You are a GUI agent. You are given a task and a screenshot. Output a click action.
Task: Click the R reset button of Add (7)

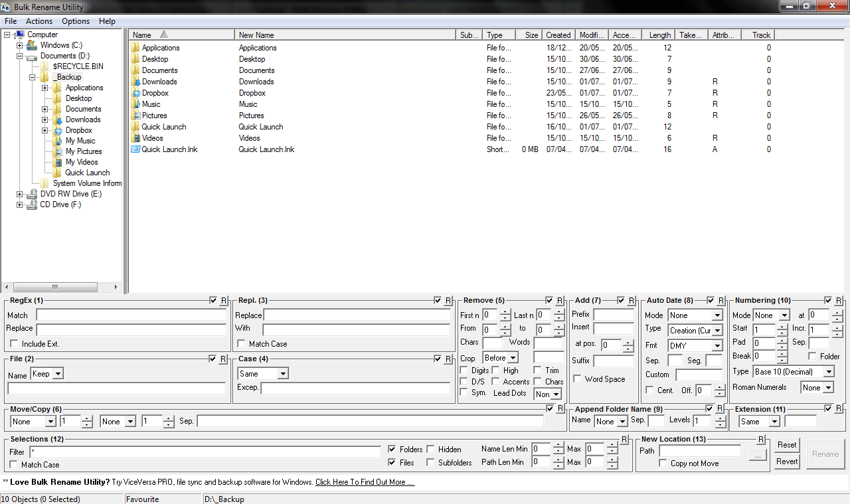click(x=632, y=301)
